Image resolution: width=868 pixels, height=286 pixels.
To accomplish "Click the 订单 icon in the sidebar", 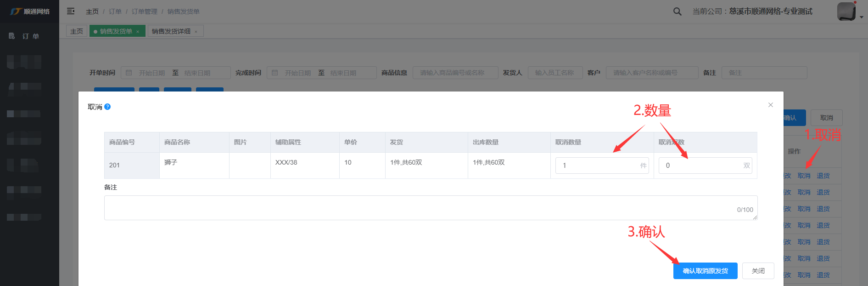I will (x=12, y=36).
